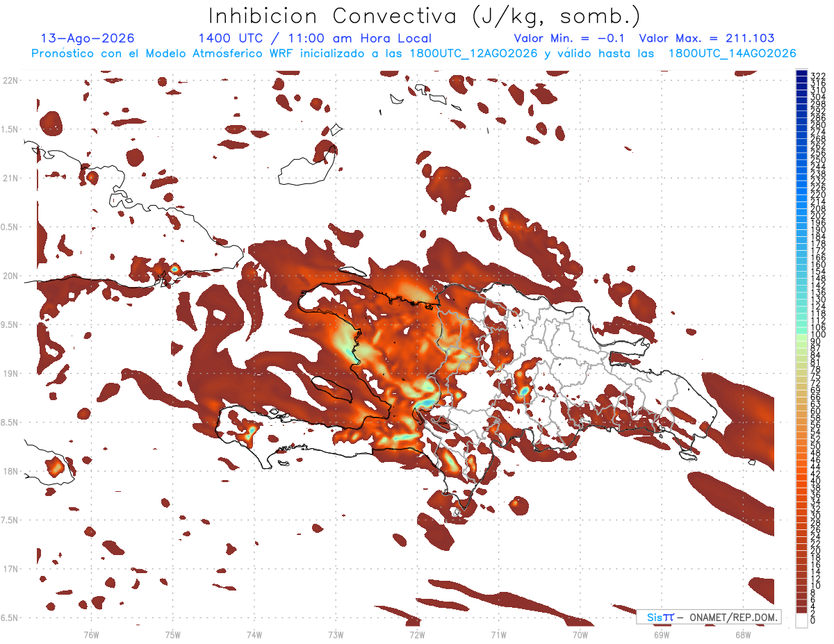
Task: Click the "73W" longitude label
Action: (335, 634)
